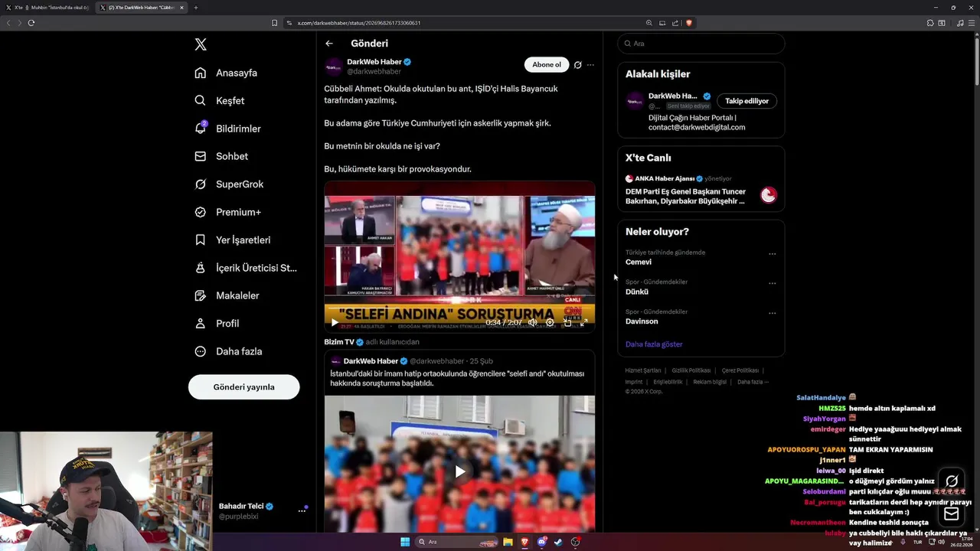Open SuperGrok from sidebar
The image size is (980, 551).
(x=229, y=184)
